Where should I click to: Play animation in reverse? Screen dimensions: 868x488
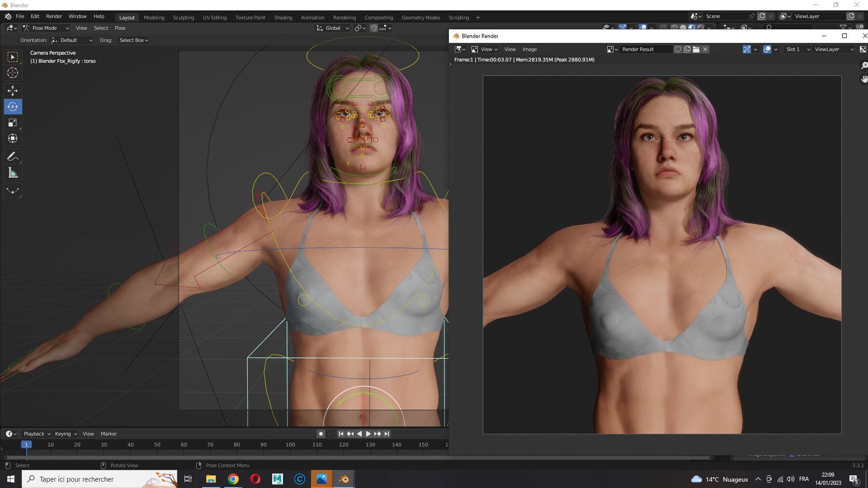(x=359, y=434)
